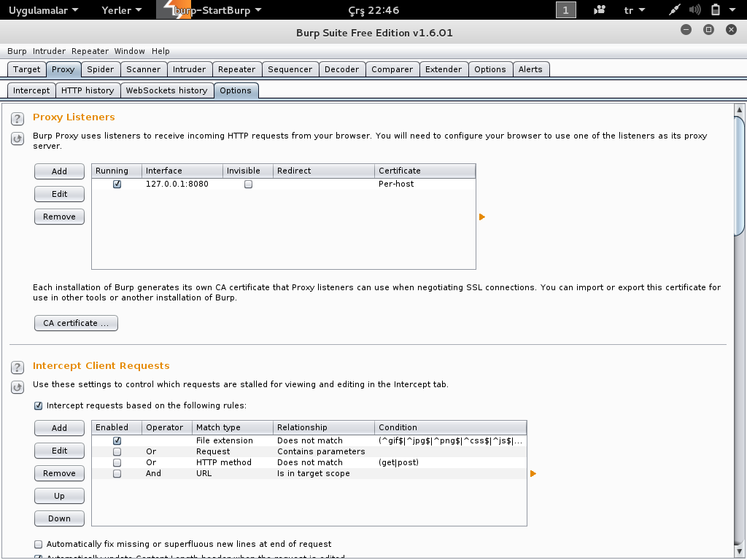
Task: Open the Intercept sub-tab
Action: [x=31, y=90]
